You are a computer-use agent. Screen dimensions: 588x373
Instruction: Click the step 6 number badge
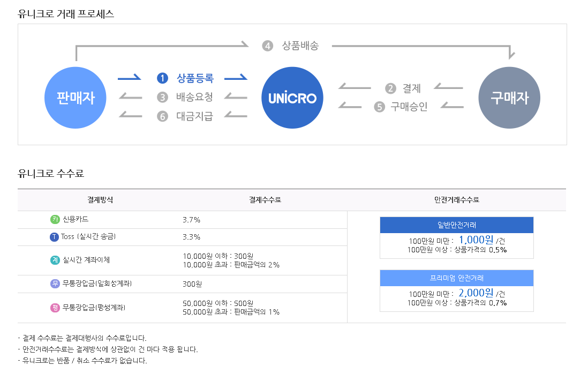pos(162,116)
